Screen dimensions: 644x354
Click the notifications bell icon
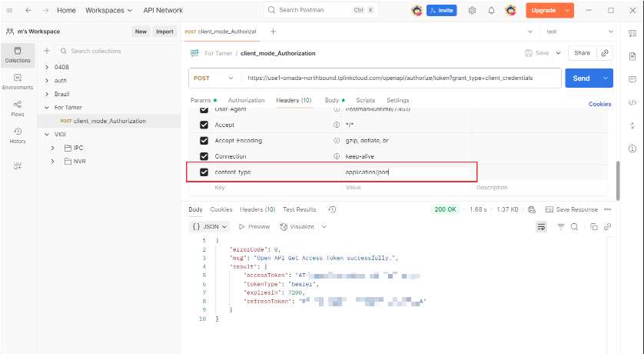(x=491, y=11)
